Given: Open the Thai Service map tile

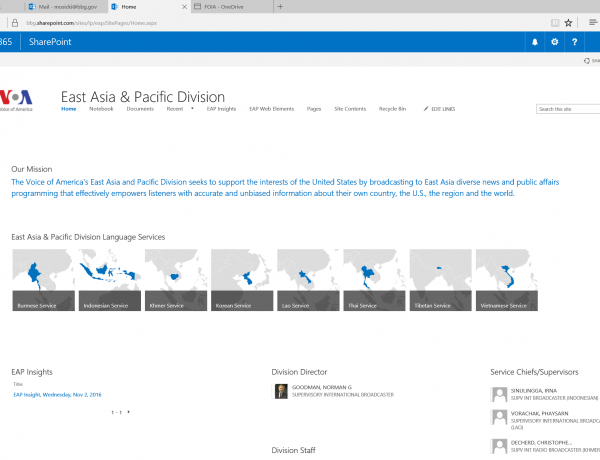Looking at the screenshot, I should pyautogui.click(x=374, y=280).
